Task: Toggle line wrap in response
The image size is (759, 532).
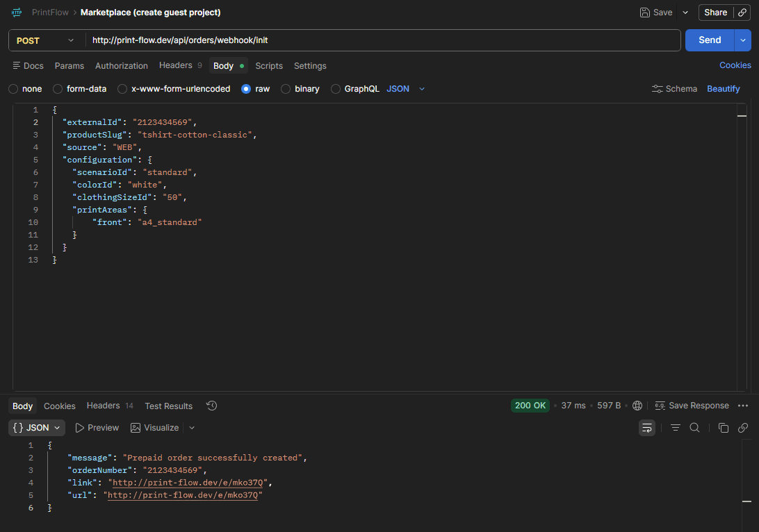Action: tap(646, 428)
